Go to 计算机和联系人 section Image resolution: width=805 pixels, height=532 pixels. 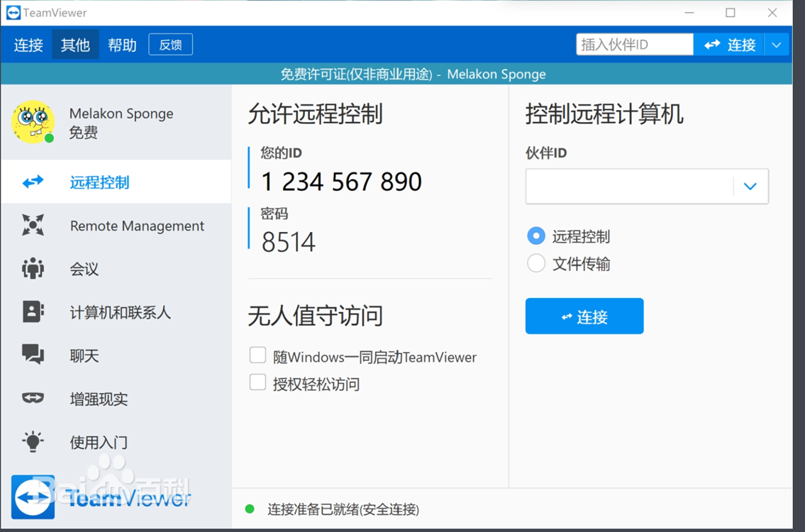(116, 312)
